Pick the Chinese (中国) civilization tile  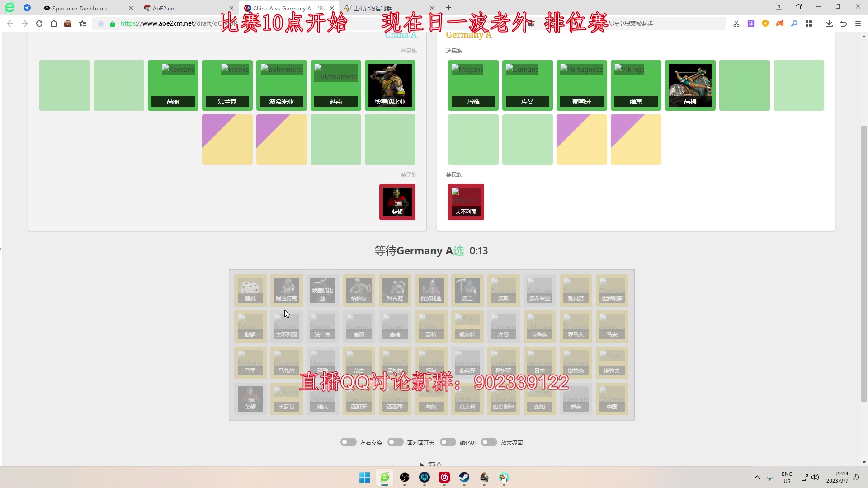(x=612, y=399)
